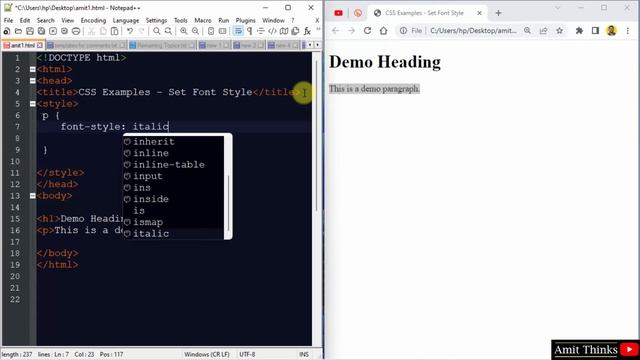The image size is (640, 360).
Task: Click the Share page icon in address bar
Action: 543,31
